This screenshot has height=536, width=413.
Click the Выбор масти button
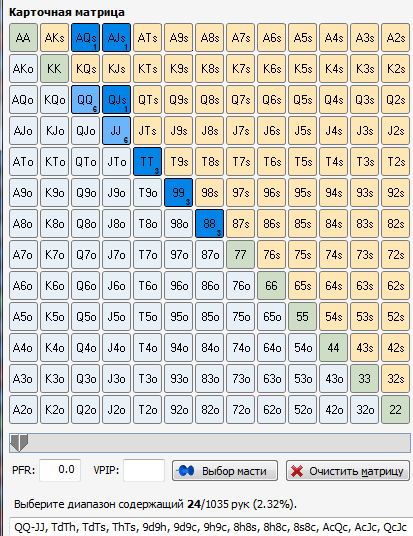pos(225,471)
